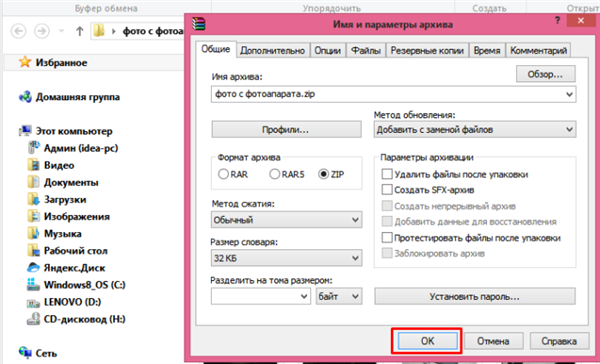The height and width of the screenshot is (364, 600).
Task: Click the archive name input field
Action: [x=393, y=94]
